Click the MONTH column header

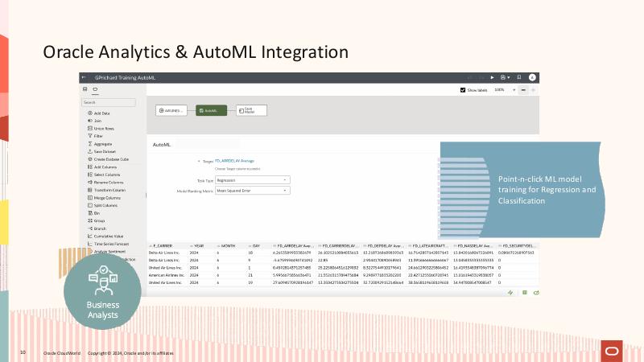tap(228, 246)
